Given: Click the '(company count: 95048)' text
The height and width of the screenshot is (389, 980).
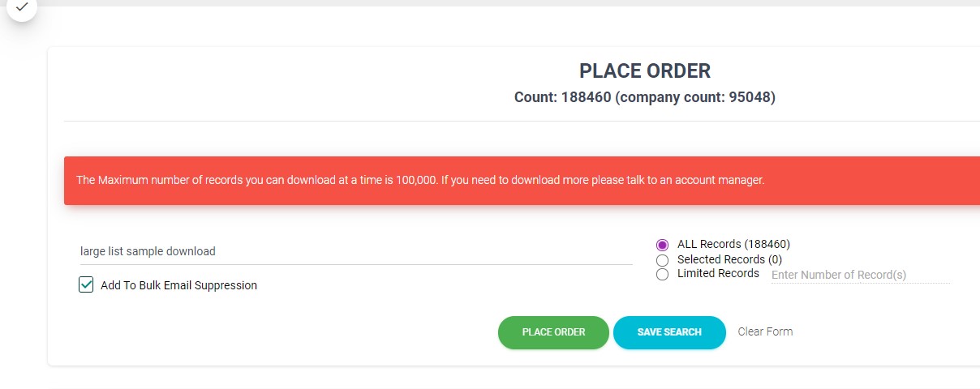Looking at the screenshot, I should click(x=695, y=97).
